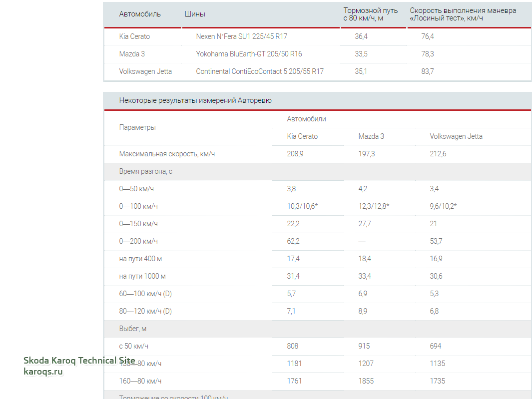Click the '0—200 км/ч' row label
532x399 pixels.
click(x=138, y=241)
